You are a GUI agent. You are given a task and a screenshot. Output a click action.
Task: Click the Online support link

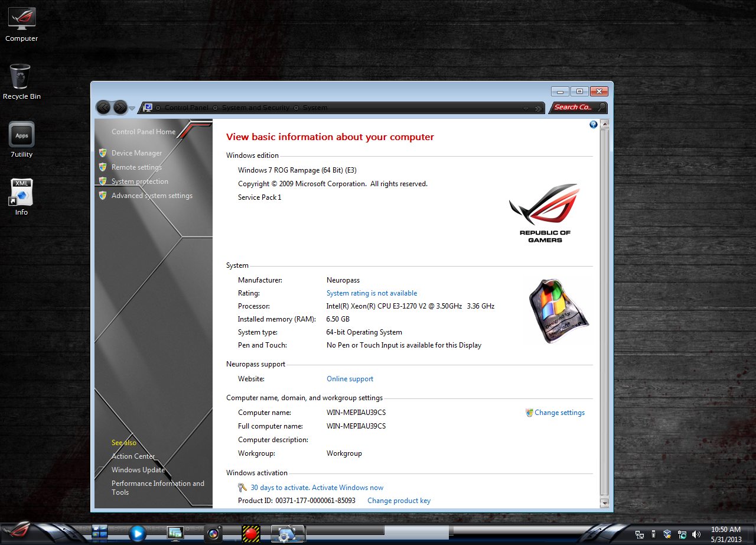coord(350,378)
